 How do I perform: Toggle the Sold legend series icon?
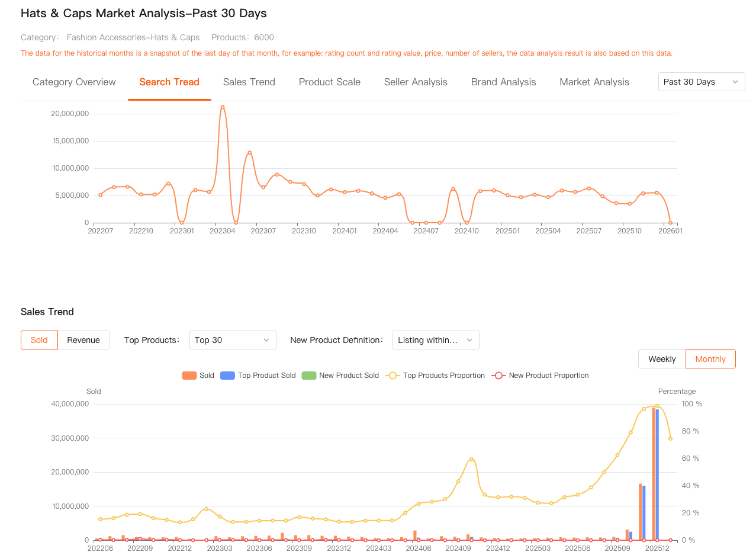[x=189, y=376]
